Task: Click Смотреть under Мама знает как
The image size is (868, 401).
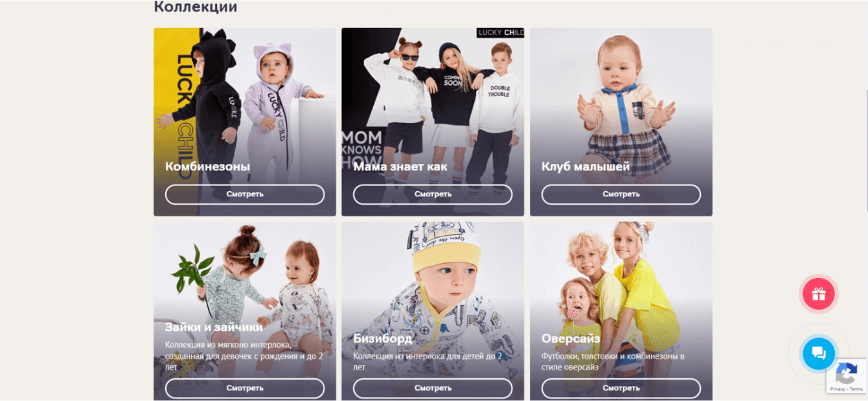Action: 433,194
